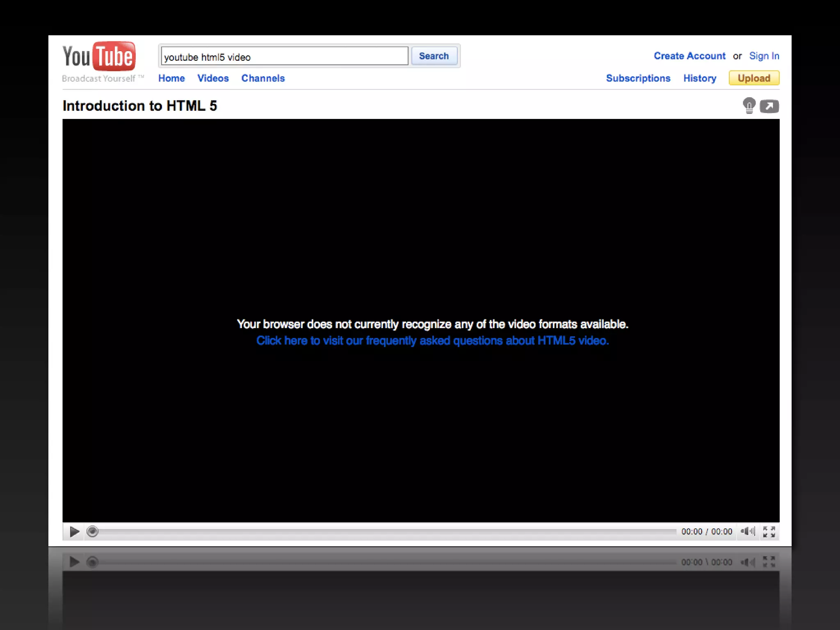
Task: Click the pop-out arrow icon
Action: coord(769,106)
